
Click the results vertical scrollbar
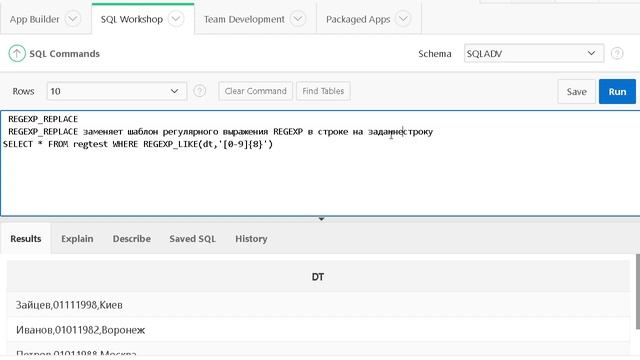click(638, 291)
